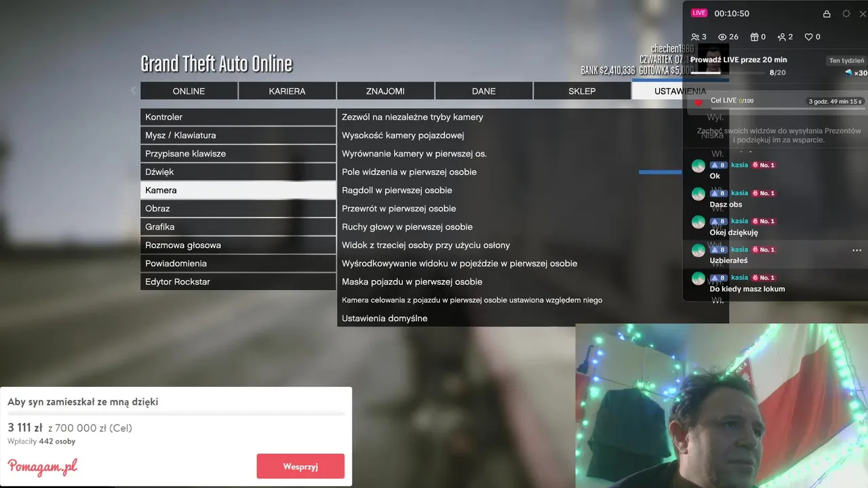Image resolution: width=868 pixels, height=488 pixels.
Task: Toggle Zezwól na niezależne tryby kamery
Action: 533,117
